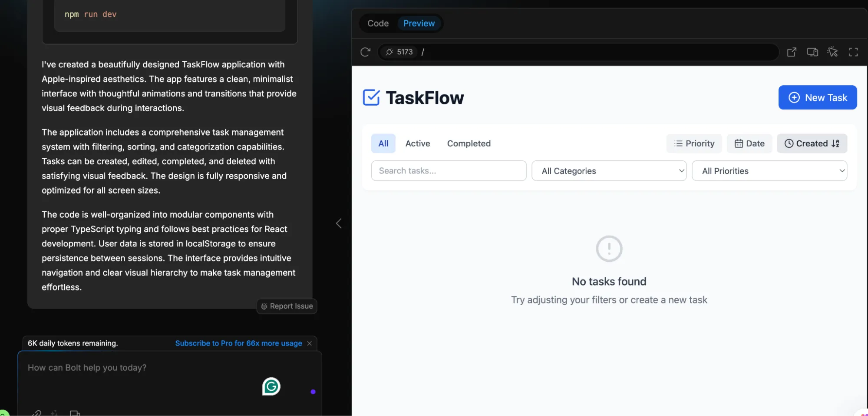Open Subscribe to Pro link
Image resolution: width=868 pixels, height=416 pixels.
pyautogui.click(x=238, y=343)
